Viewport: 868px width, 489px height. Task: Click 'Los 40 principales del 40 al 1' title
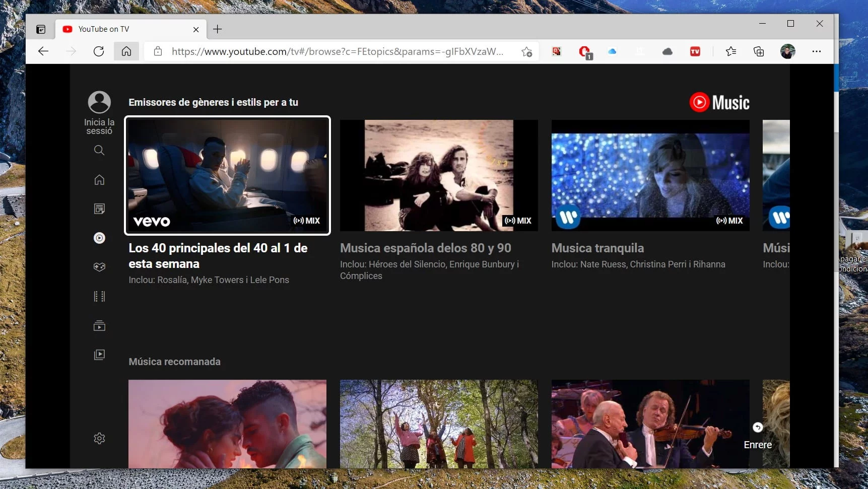(218, 256)
